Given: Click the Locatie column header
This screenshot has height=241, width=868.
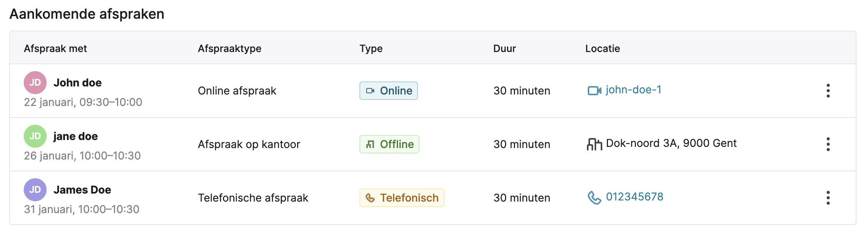Looking at the screenshot, I should (603, 49).
